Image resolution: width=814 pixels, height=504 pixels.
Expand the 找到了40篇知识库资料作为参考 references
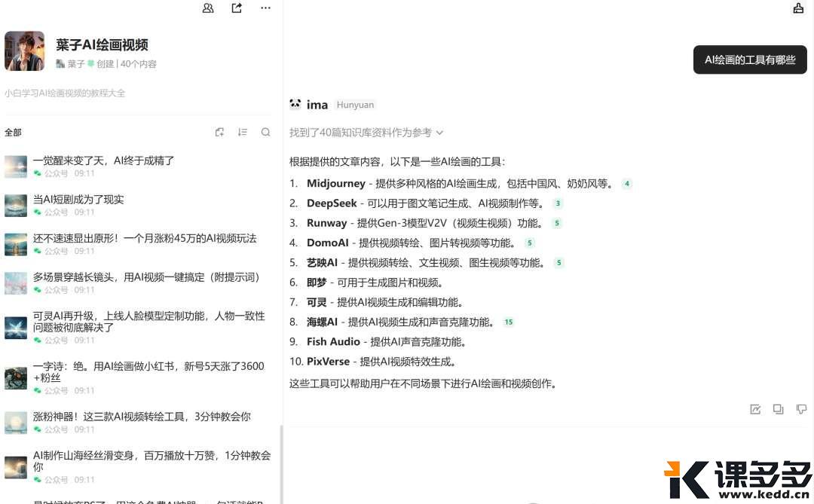366,133
